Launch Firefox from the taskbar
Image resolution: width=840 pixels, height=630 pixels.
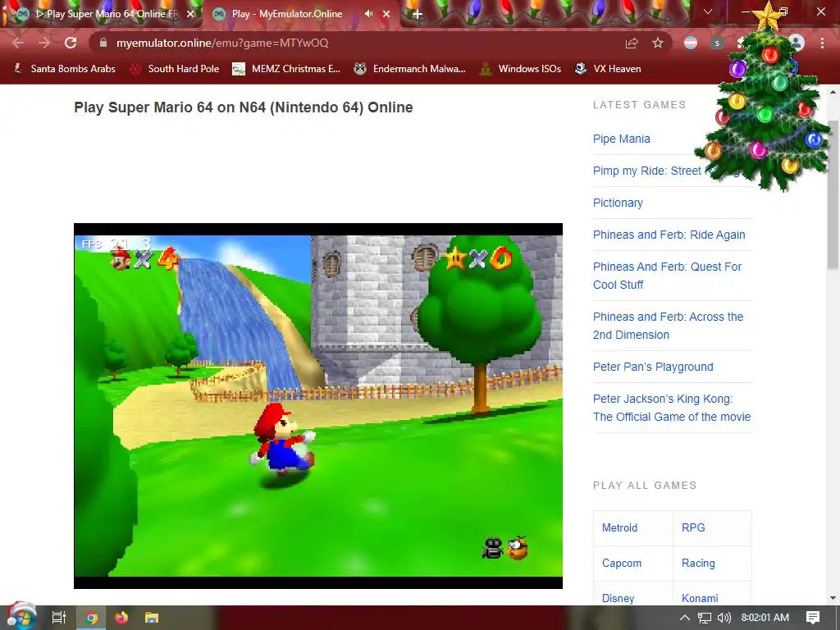[121, 618]
